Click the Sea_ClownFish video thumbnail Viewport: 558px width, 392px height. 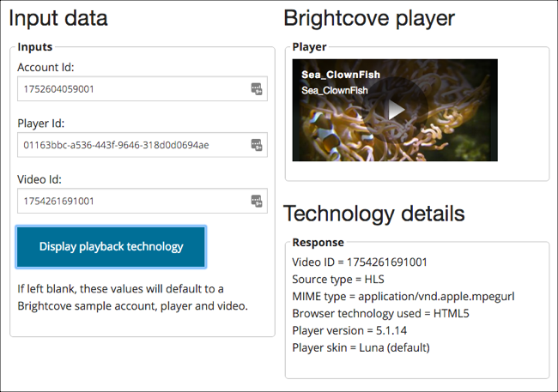395,110
